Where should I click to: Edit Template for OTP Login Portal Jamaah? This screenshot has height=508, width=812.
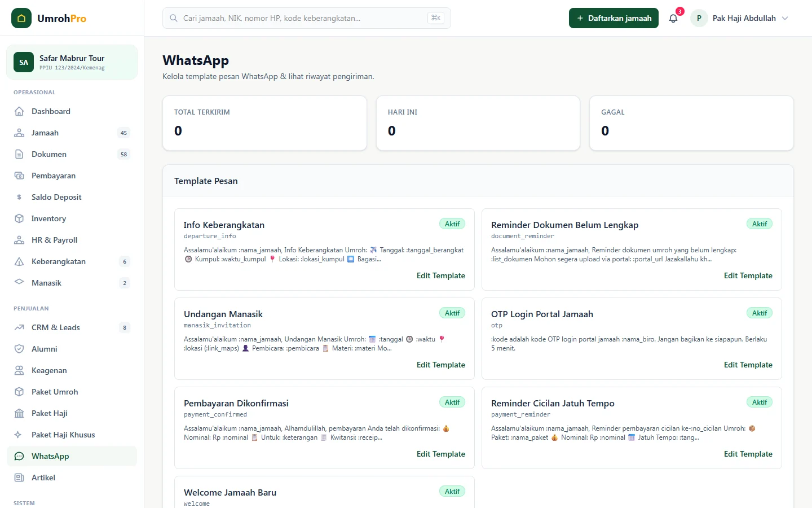click(x=748, y=365)
